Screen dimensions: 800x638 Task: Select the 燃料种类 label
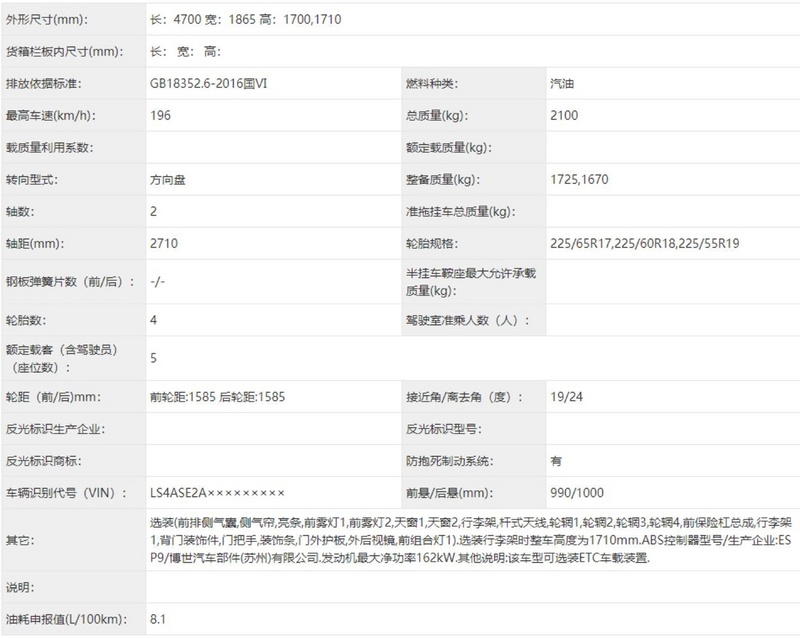click(432, 84)
